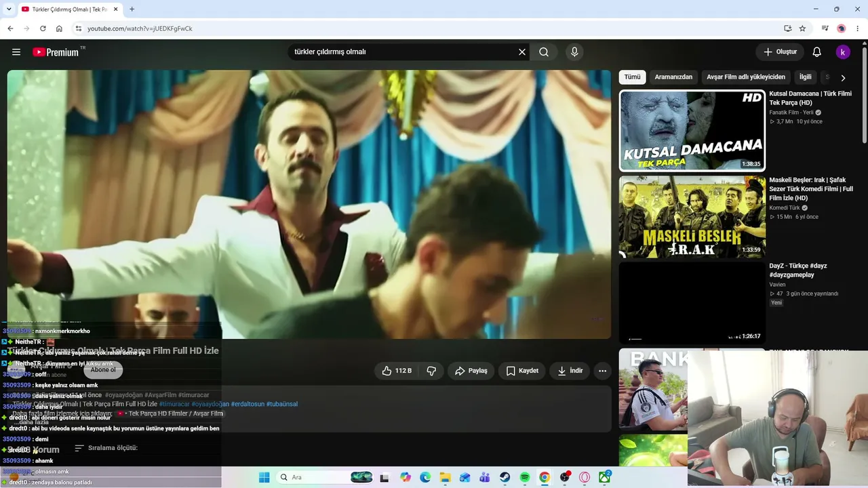This screenshot has width=868, height=488.
Task: Open the account avatar menu
Action: click(843, 52)
